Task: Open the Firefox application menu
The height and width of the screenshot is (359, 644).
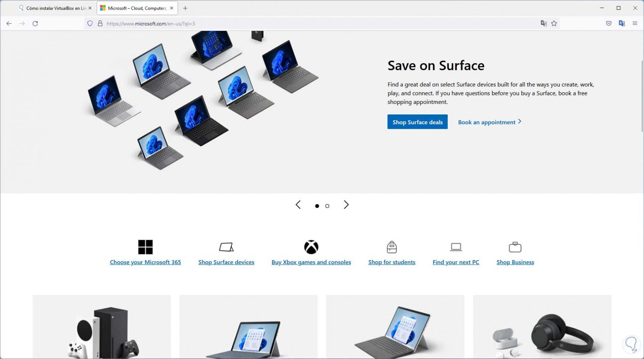Action: coord(635,23)
